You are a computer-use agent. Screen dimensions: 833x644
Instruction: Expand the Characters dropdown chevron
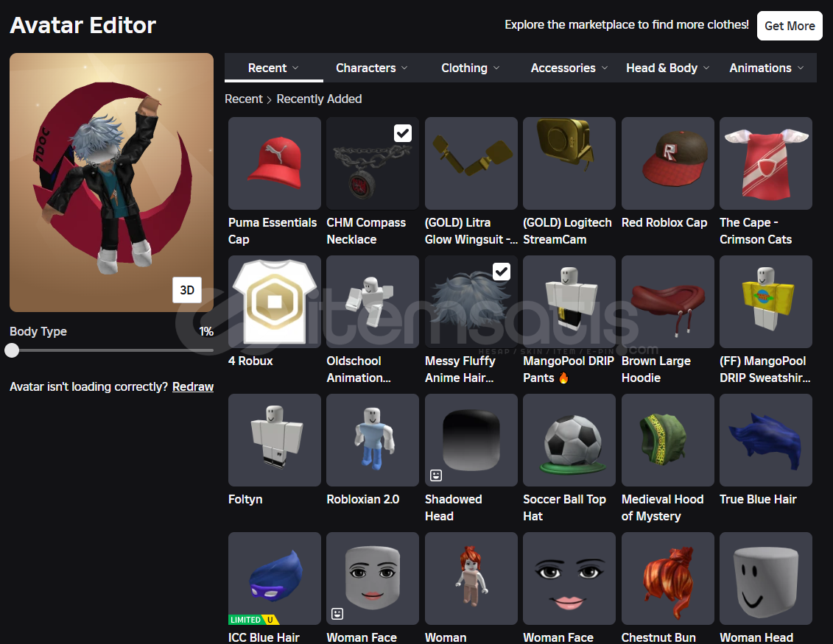tap(404, 68)
